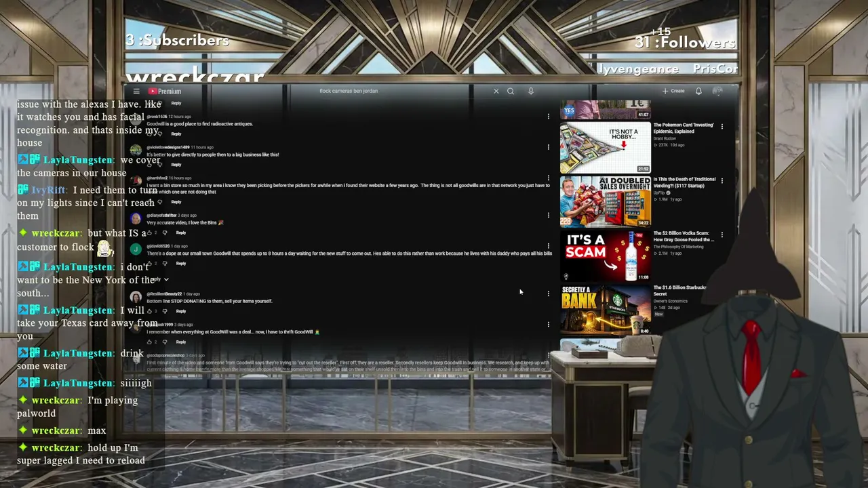Clear the search box with the X icon
The width and height of the screenshot is (868, 488).
coord(496,91)
